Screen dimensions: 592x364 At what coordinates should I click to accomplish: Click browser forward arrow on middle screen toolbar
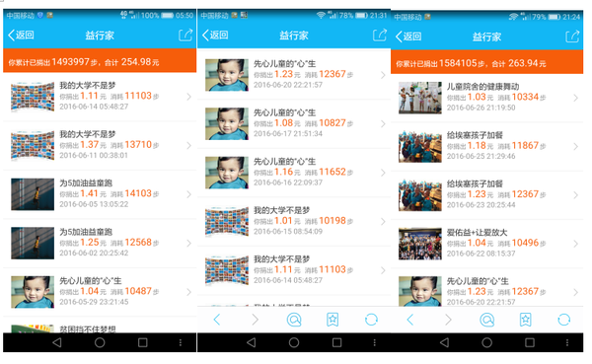pos(256,320)
